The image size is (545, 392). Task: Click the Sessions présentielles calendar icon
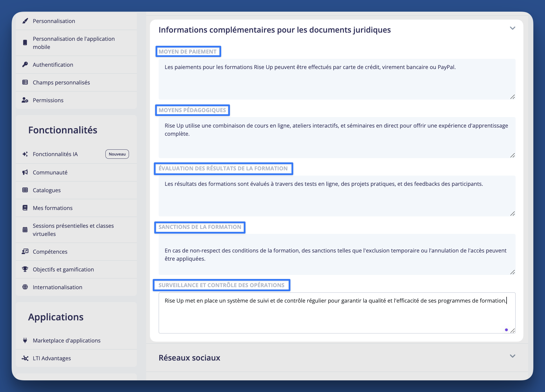25,230
